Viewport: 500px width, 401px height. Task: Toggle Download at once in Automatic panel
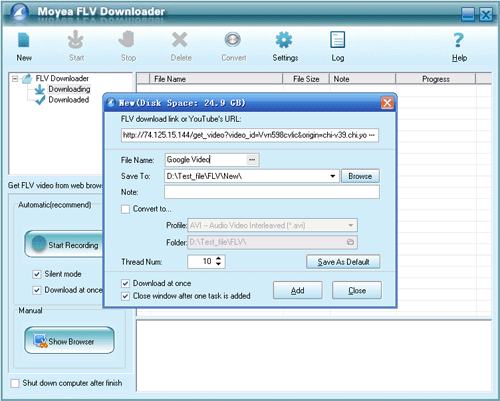click(x=37, y=290)
